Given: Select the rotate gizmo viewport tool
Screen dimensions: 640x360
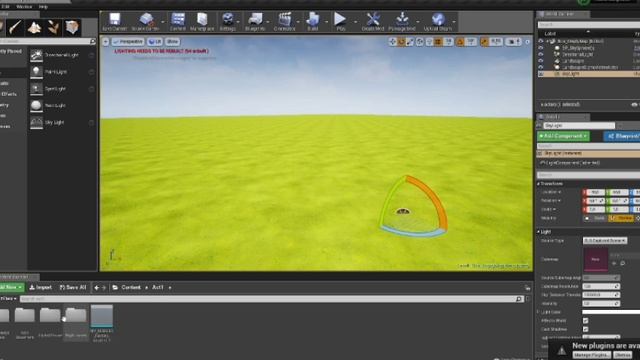Looking at the screenshot, I should click(x=401, y=42).
